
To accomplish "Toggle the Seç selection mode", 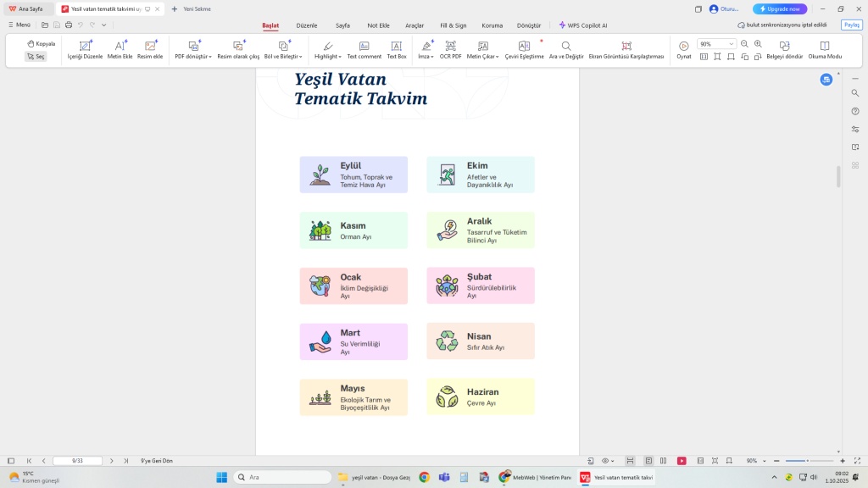I will pos(36,57).
